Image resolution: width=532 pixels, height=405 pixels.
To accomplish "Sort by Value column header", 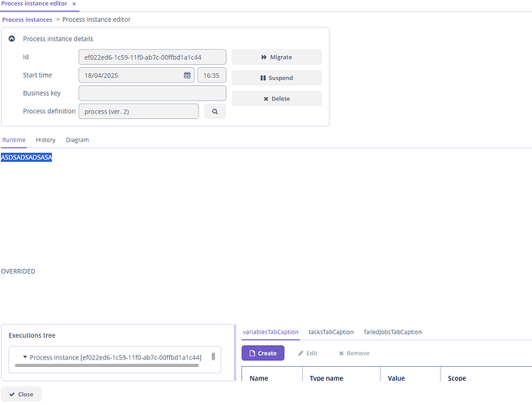I will (x=396, y=377).
